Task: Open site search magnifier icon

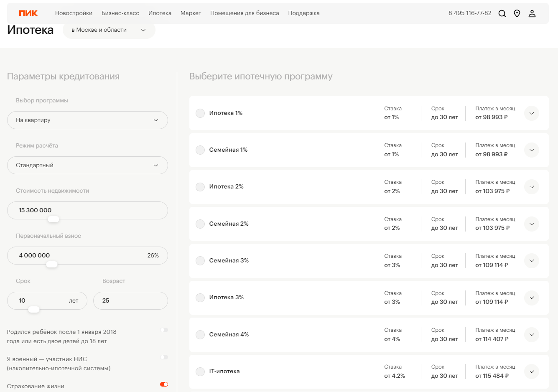Action: tap(502, 13)
